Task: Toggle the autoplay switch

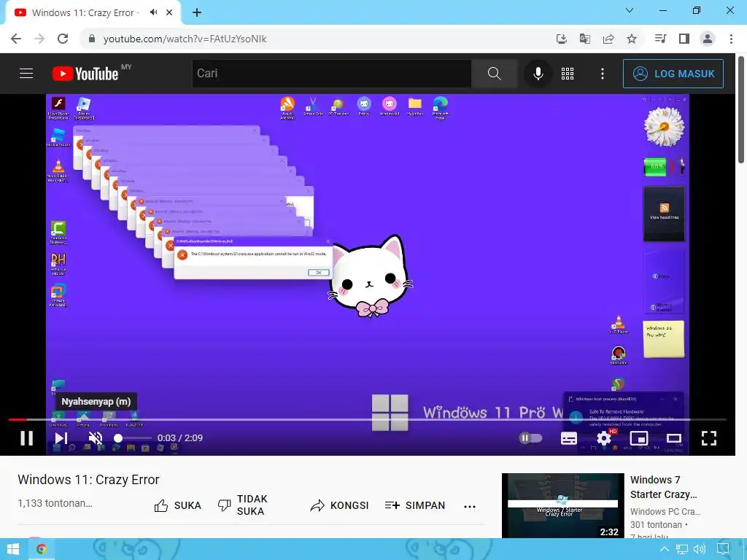Action: coord(531,438)
